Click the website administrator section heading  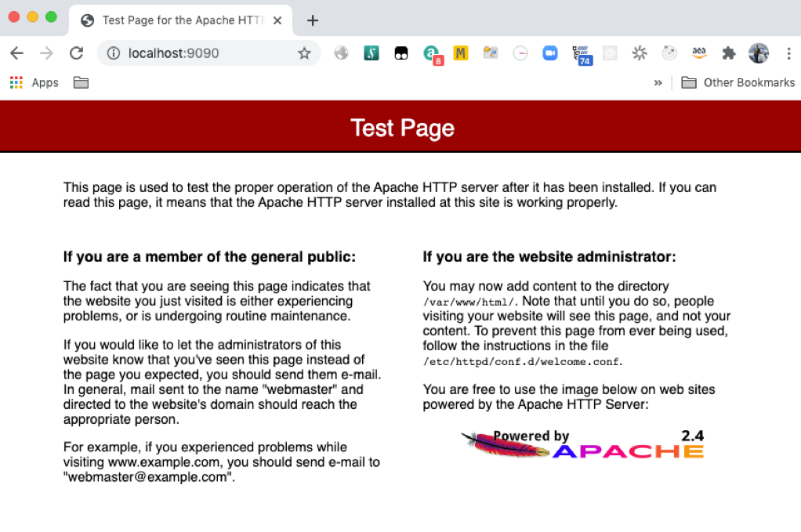549,257
